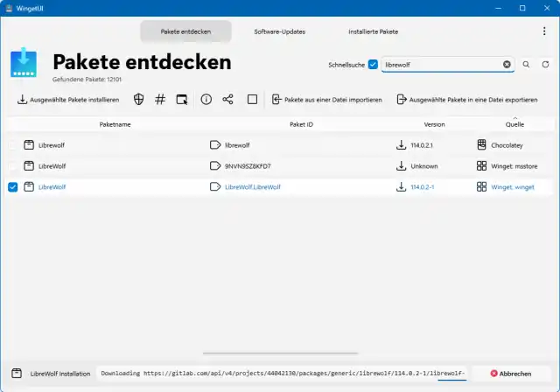Click the interactive installation window icon
The height and width of the screenshot is (392, 560).
click(x=182, y=99)
